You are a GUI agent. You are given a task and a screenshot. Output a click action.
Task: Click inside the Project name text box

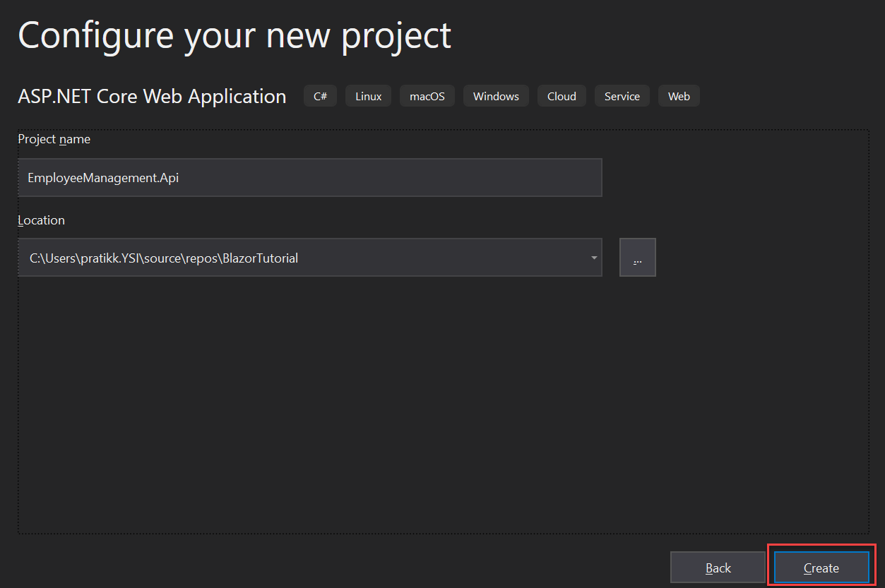coord(310,177)
